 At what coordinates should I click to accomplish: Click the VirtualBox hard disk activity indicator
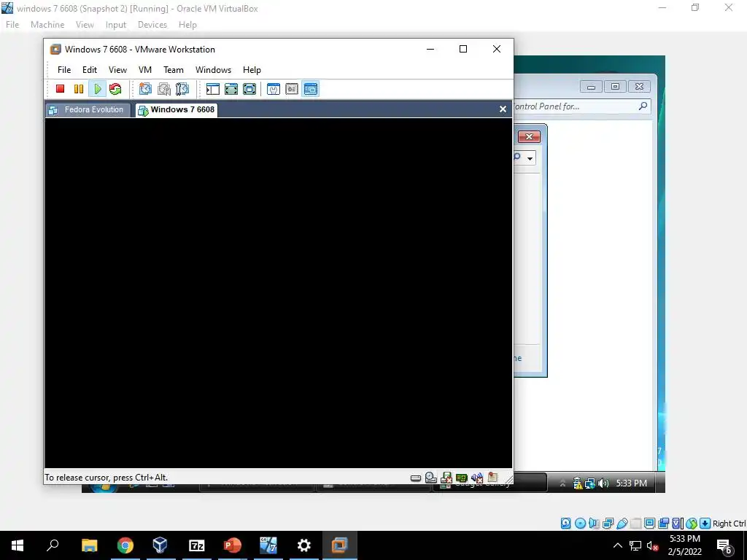point(565,524)
